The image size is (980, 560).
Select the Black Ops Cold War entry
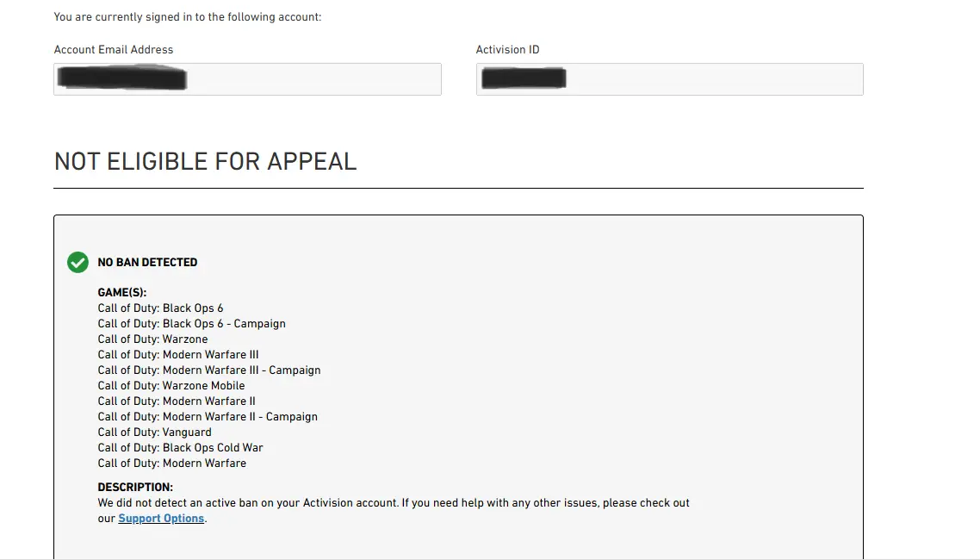pyautogui.click(x=180, y=448)
